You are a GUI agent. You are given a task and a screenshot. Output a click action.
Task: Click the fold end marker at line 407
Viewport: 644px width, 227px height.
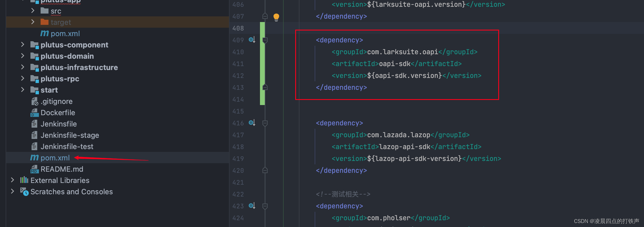pyautogui.click(x=265, y=16)
